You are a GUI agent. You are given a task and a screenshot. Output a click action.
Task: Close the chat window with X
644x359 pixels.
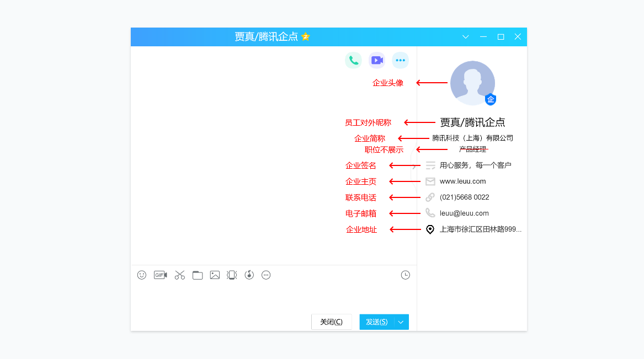tap(518, 37)
